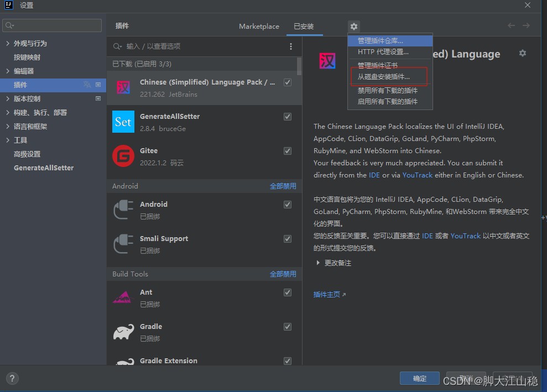Click the plugin detail gear icon

[x=522, y=53]
